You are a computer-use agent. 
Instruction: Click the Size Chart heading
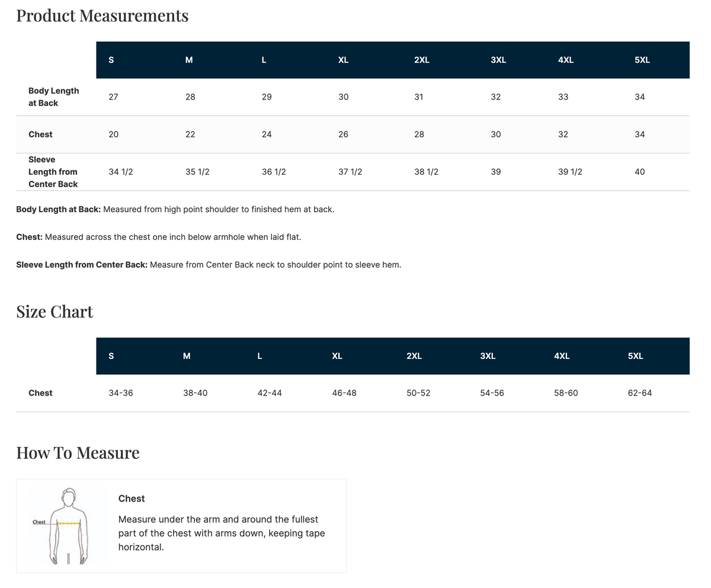[x=55, y=311]
